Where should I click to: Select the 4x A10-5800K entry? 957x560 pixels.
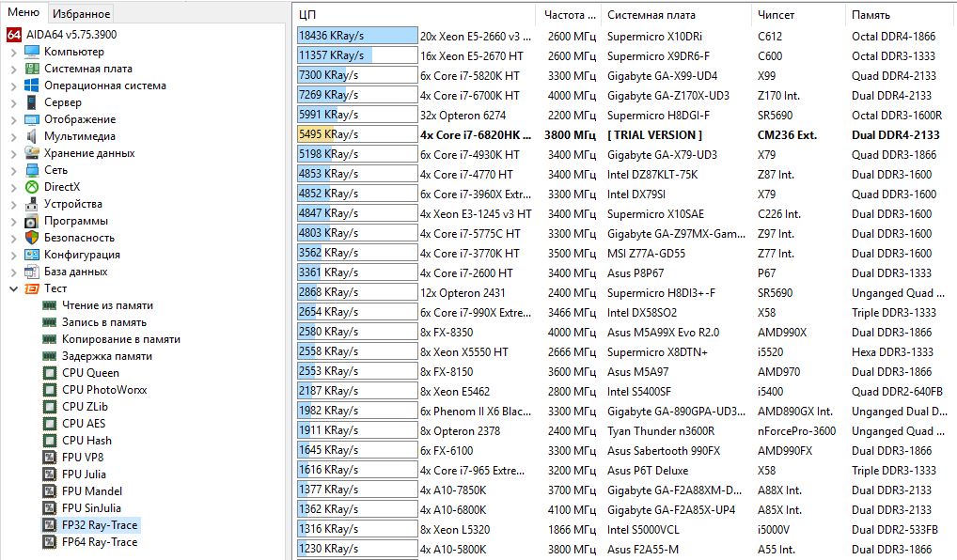[x=453, y=549]
